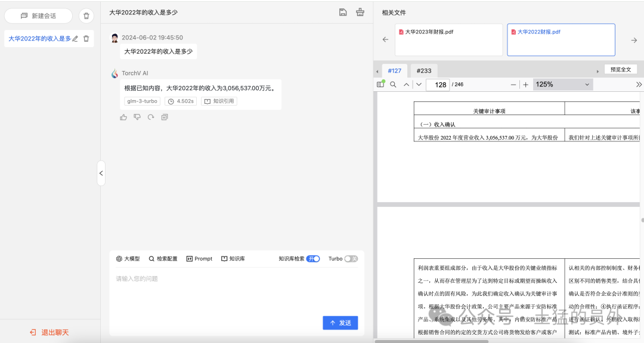The image size is (644, 343).
Task: Click the TorchV AI logo icon
Action: 115,73
